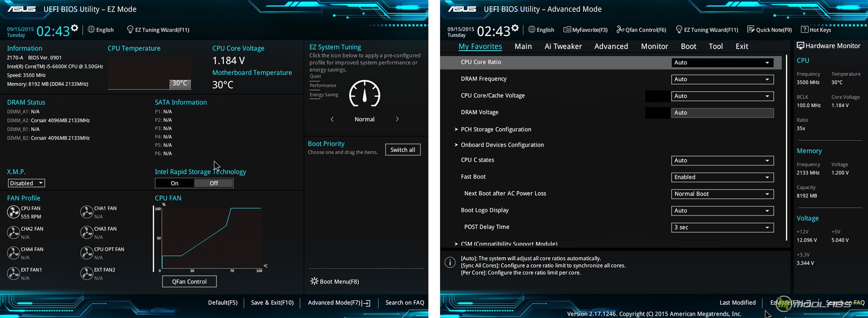Open X.M.P. Disabled dropdown

point(26,183)
